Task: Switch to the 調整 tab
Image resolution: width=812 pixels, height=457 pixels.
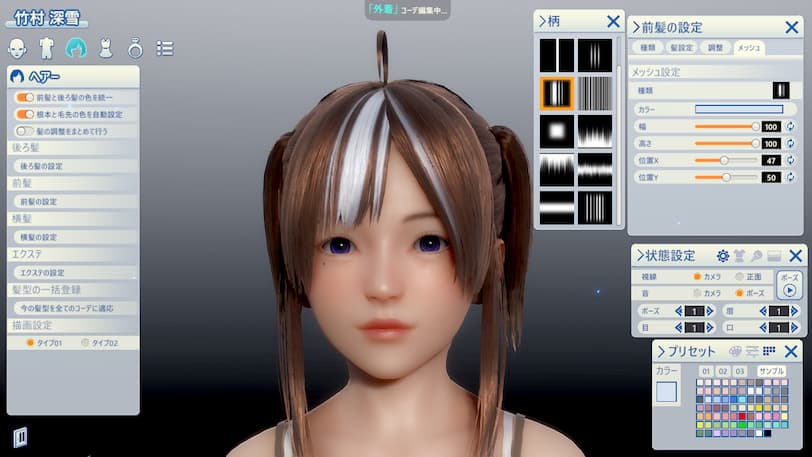Action: 715,48
